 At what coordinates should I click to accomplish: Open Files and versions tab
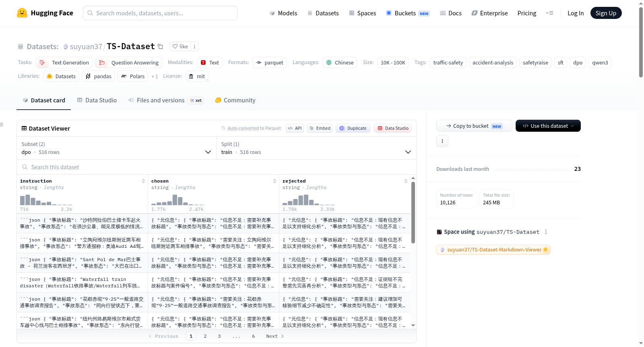point(166,100)
